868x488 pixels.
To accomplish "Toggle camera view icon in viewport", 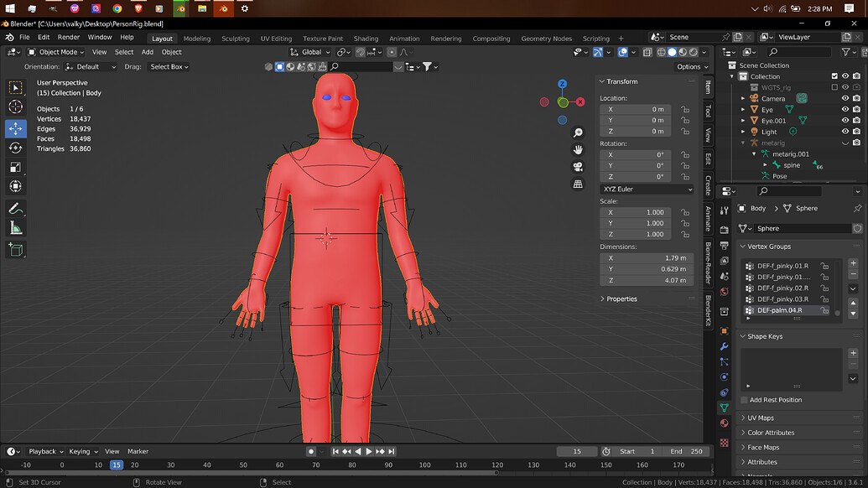I will [578, 167].
